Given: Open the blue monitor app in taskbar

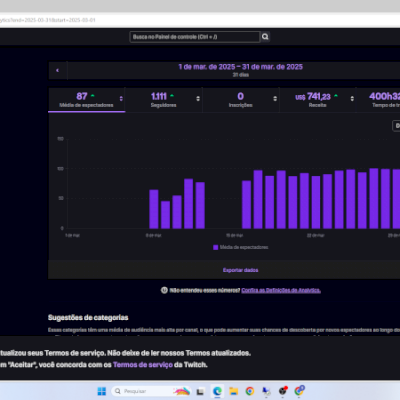Looking at the screenshot, I should 266,391.
